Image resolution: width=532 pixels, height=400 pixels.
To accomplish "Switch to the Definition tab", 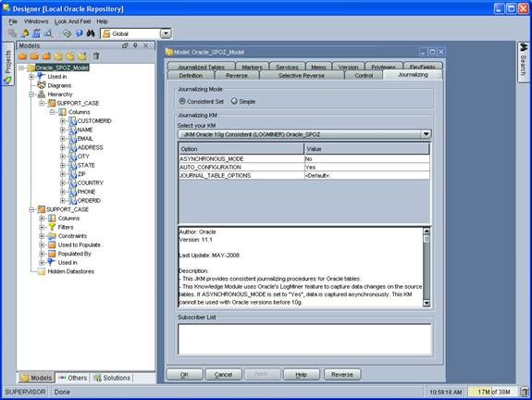I will 191,75.
